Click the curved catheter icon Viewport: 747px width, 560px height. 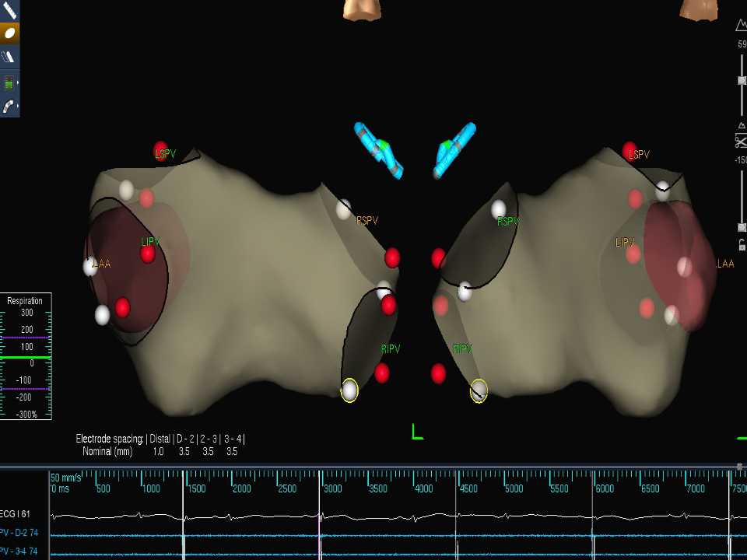8,107
